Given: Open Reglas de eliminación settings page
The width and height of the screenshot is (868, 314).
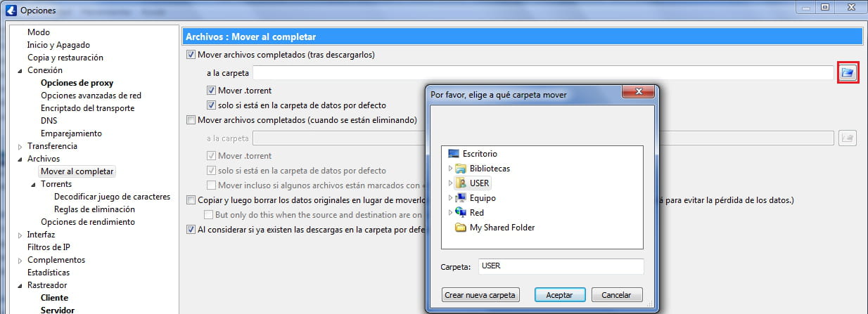Looking at the screenshot, I should click(x=94, y=209).
